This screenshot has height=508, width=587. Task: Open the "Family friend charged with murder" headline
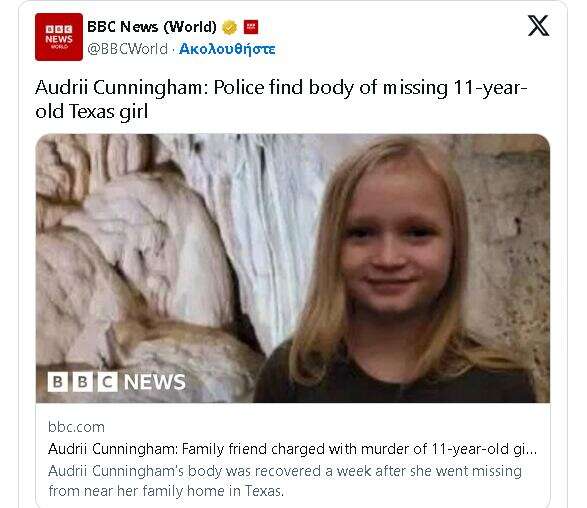[292, 449]
